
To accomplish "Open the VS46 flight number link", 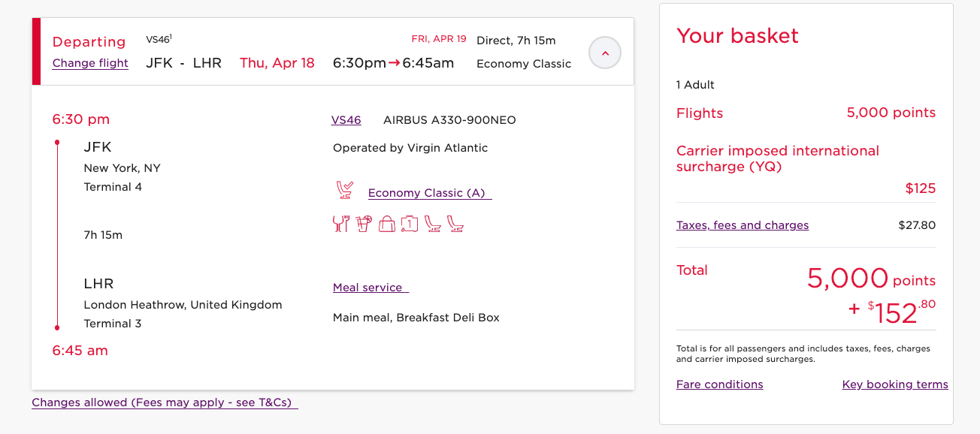I will [346, 120].
